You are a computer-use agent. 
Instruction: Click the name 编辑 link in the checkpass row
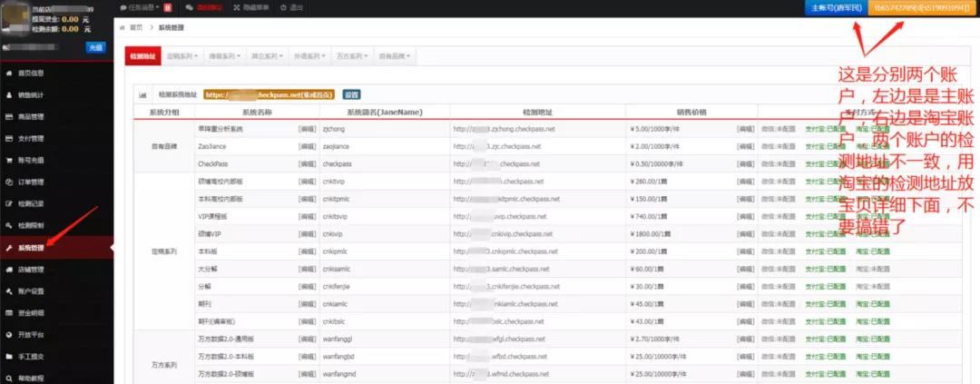click(307, 163)
